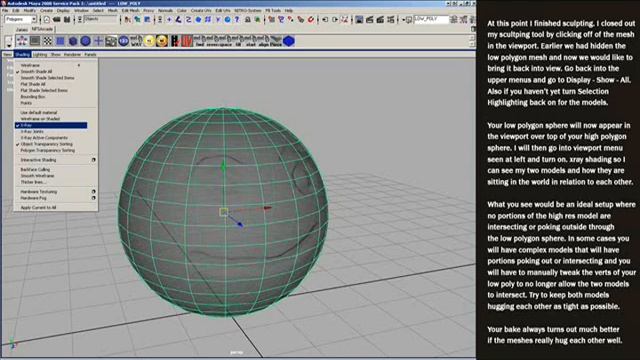Enable snap to view planes icon

point(301,19)
